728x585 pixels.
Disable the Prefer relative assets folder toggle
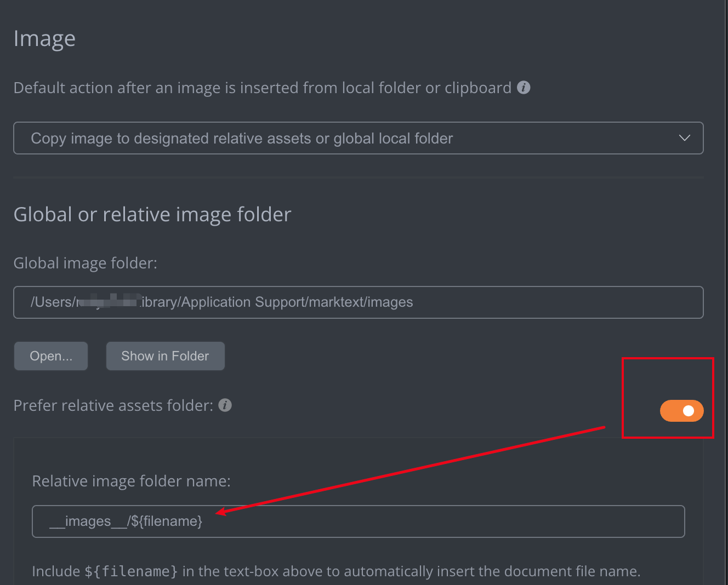(682, 411)
